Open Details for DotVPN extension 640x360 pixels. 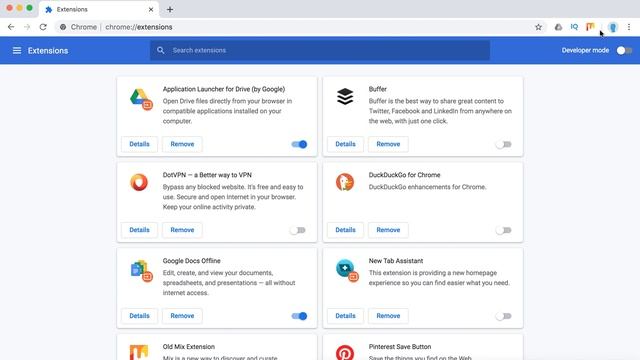(139, 230)
